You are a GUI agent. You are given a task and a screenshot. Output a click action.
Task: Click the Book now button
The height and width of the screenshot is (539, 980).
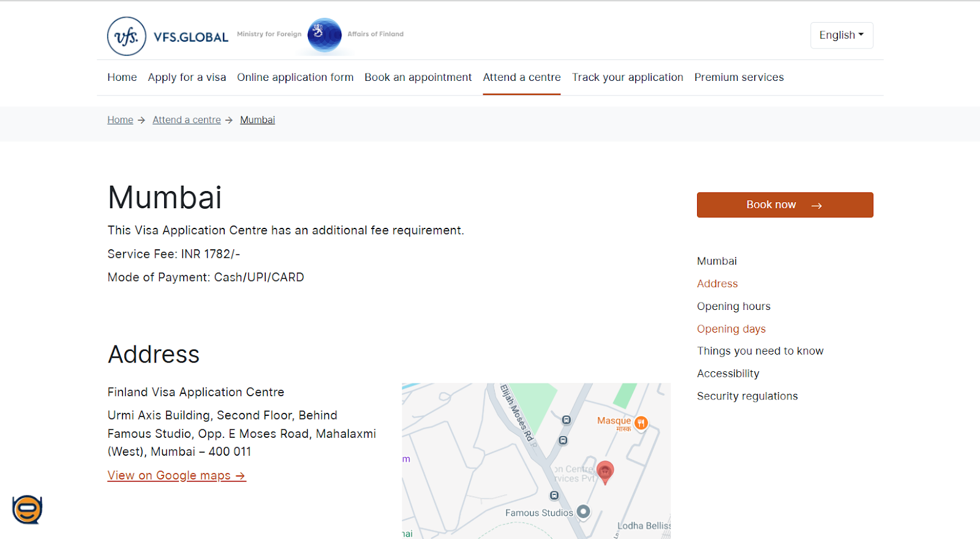click(x=785, y=205)
